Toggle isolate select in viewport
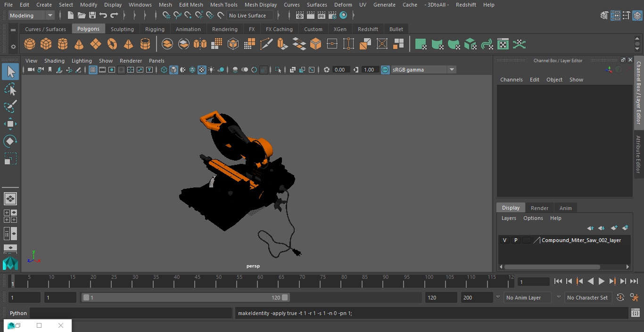 tap(278, 70)
